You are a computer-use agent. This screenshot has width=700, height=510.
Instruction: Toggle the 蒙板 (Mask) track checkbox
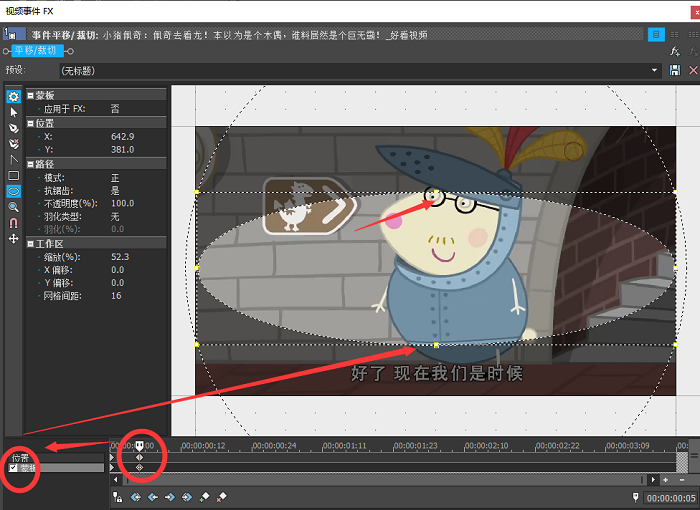13,468
